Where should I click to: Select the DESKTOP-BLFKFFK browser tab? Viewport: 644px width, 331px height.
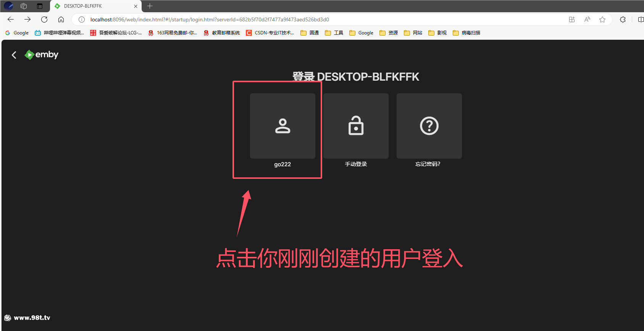coord(95,6)
